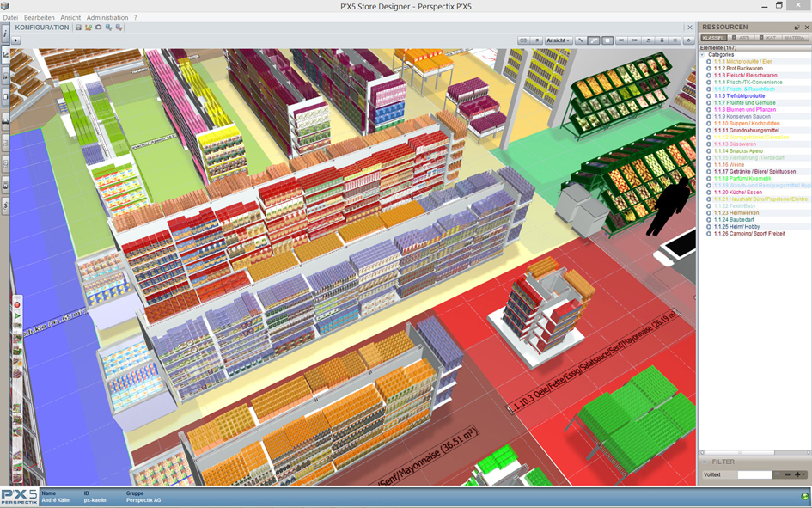Select 1.1.10 Suppen / Kochzutaten category

coord(746,123)
